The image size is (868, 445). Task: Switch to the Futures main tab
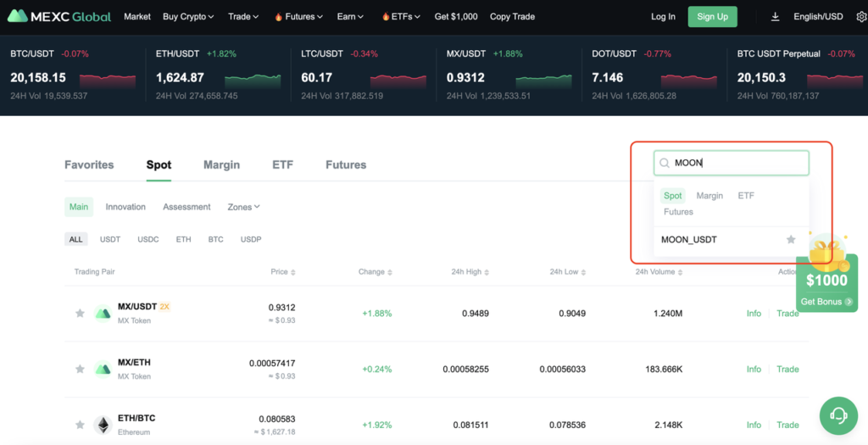click(x=346, y=165)
